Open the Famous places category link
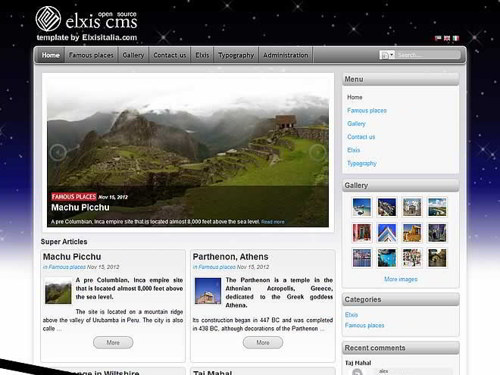500x375 pixels. (364, 325)
